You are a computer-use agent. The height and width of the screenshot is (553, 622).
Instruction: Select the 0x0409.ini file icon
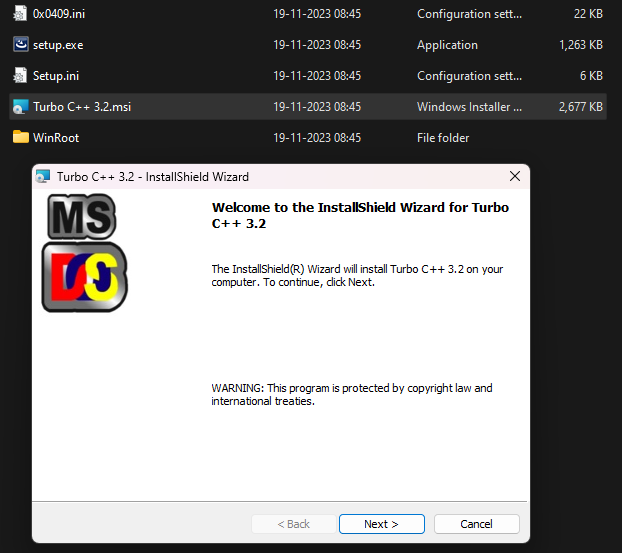(20, 14)
